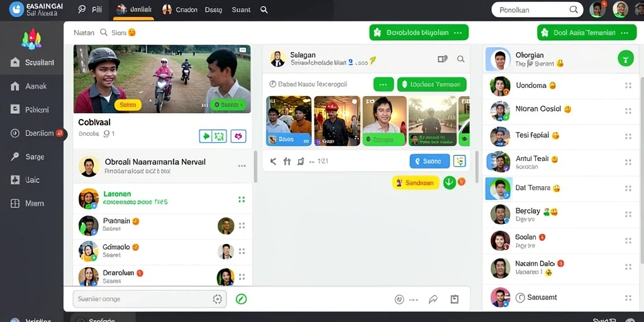Click the clipboard icon in bottom bar
The image size is (644, 322).
tap(455, 299)
